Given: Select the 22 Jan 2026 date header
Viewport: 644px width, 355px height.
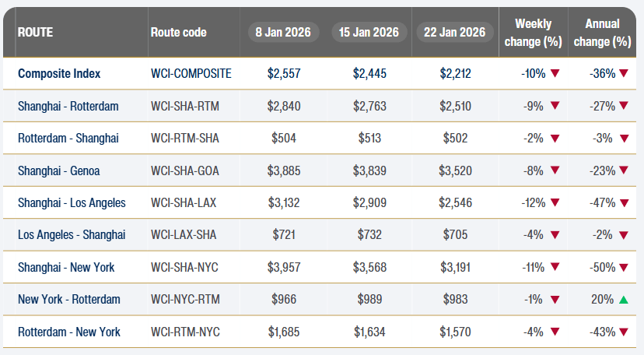Looking at the screenshot, I should [x=455, y=32].
